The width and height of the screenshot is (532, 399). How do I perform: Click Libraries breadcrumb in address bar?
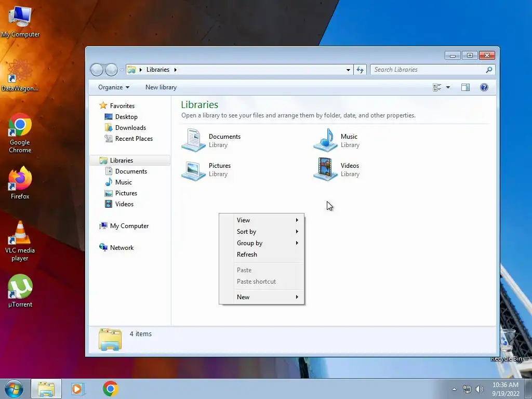point(158,70)
